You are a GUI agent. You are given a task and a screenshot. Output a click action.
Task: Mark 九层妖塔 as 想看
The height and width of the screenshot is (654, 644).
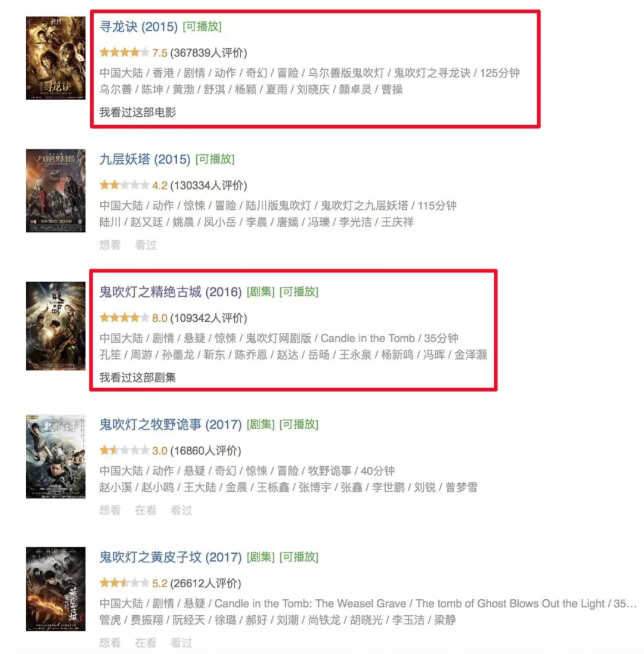[x=110, y=245]
